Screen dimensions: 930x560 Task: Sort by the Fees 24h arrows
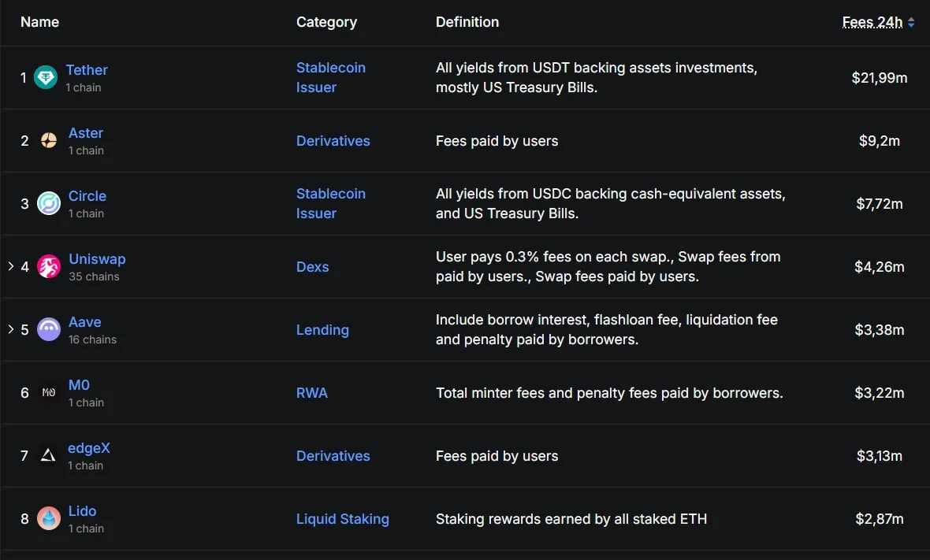[911, 23]
